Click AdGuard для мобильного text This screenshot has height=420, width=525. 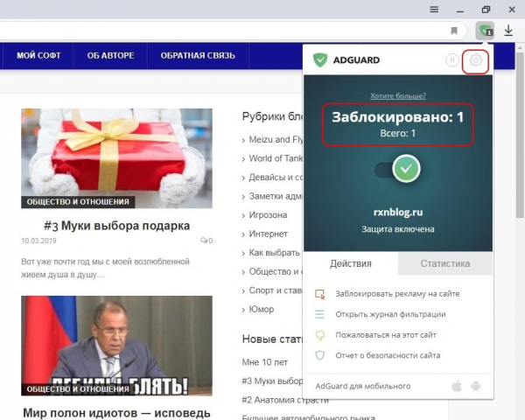362,386
